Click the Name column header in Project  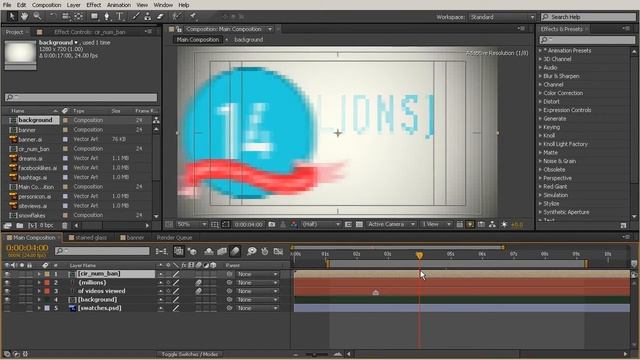[x=18, y=111]
